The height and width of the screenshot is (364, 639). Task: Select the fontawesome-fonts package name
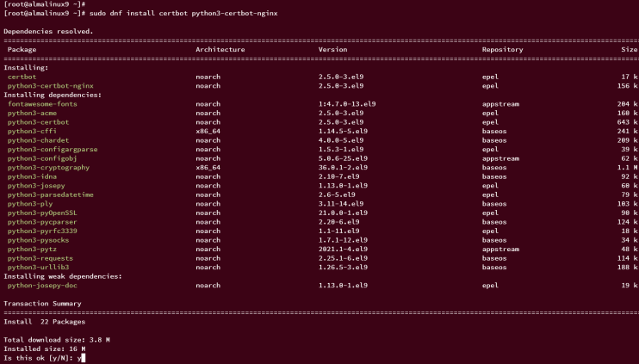[x=42, y=104]
